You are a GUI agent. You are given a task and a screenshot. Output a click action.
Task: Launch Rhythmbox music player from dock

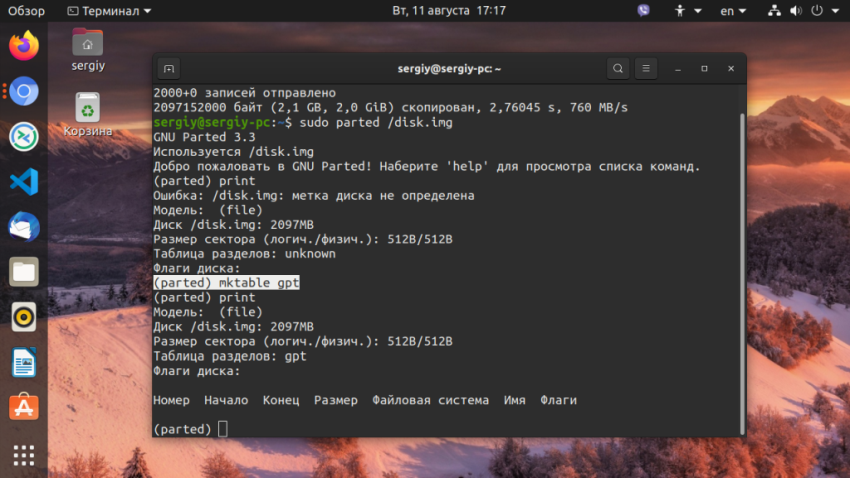pyautogui.click(x=24, y=317)
